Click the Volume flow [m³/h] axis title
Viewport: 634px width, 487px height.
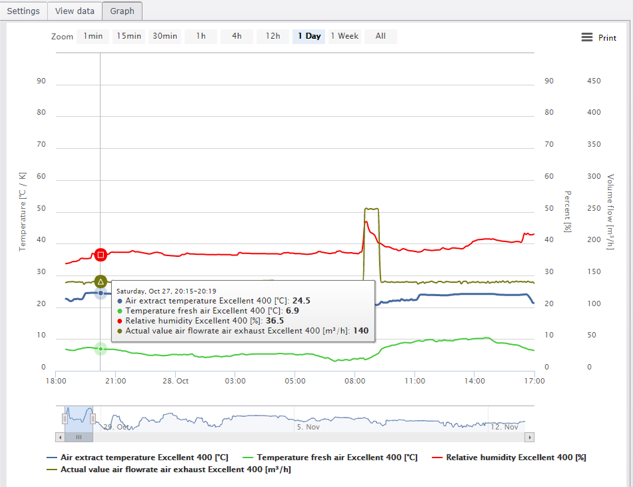coord(610,212)
